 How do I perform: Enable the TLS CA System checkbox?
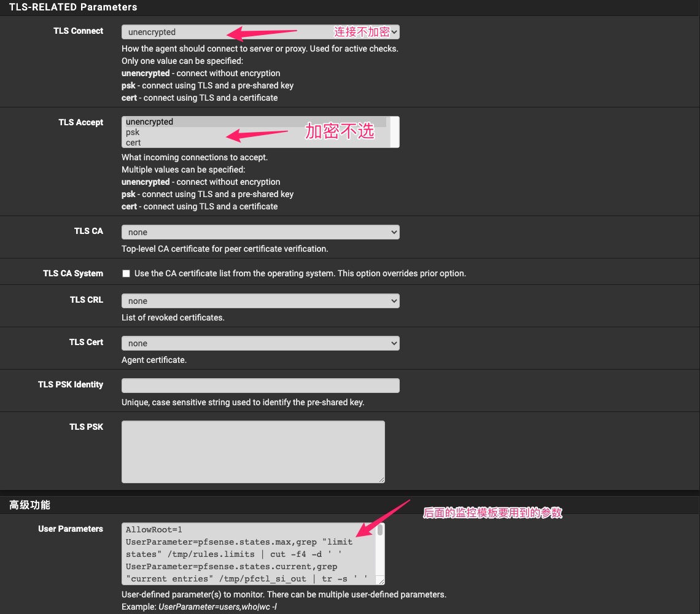coord(126,273)
